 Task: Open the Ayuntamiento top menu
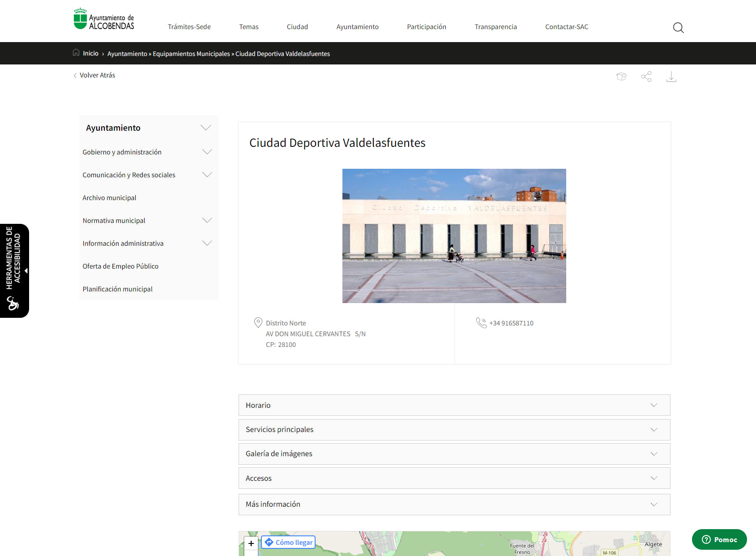tap(358, 27)
